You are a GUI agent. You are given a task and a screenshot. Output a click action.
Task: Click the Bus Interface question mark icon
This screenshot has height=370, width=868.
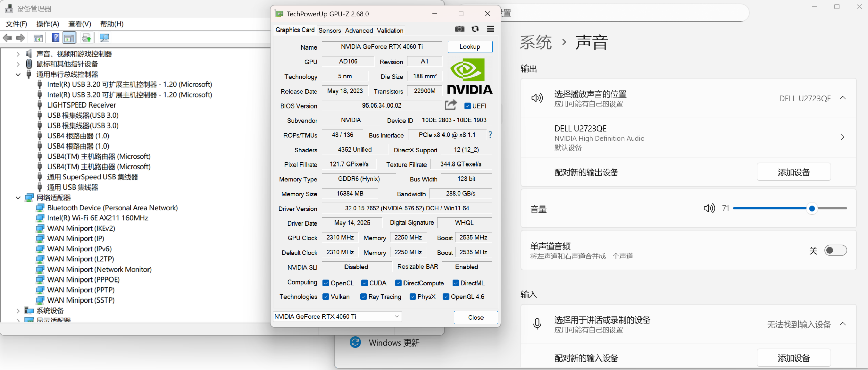(x=490, y=135)
